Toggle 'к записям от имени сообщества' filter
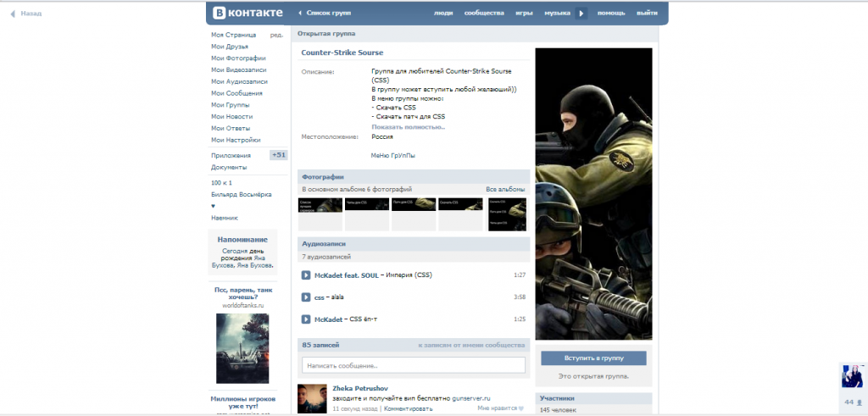 tap(471, 346)
